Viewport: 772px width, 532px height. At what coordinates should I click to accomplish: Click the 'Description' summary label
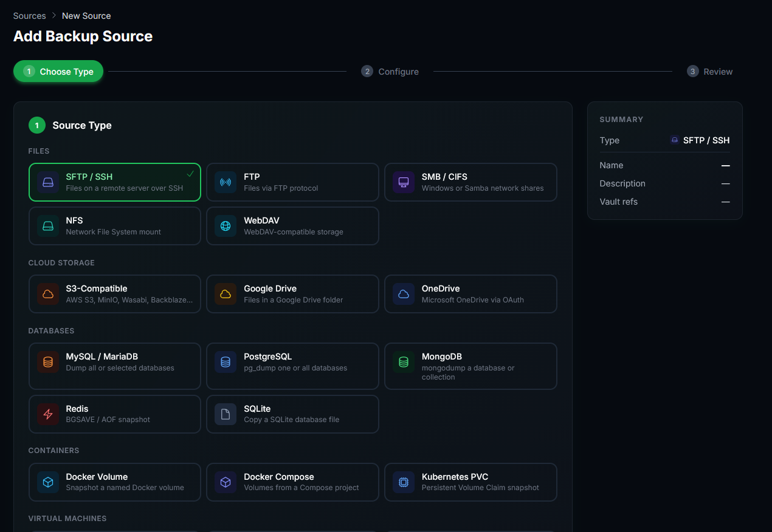[x=622, y=183]
